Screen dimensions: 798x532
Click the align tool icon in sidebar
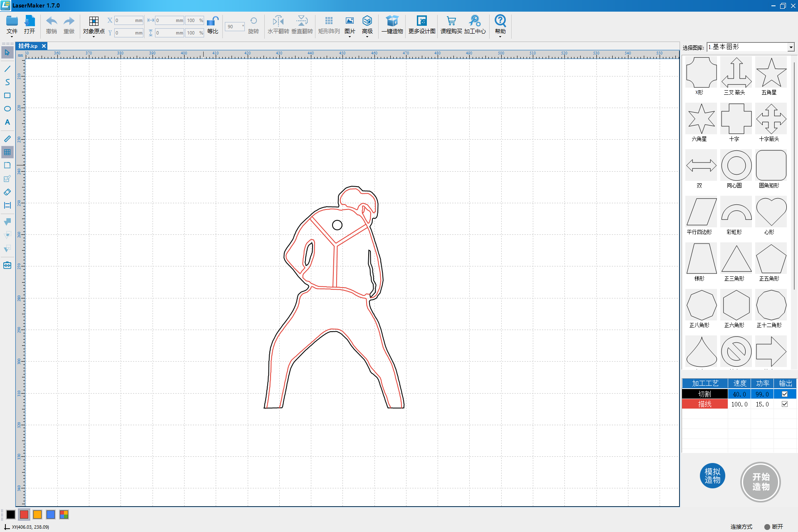click(x=7, y=205)
